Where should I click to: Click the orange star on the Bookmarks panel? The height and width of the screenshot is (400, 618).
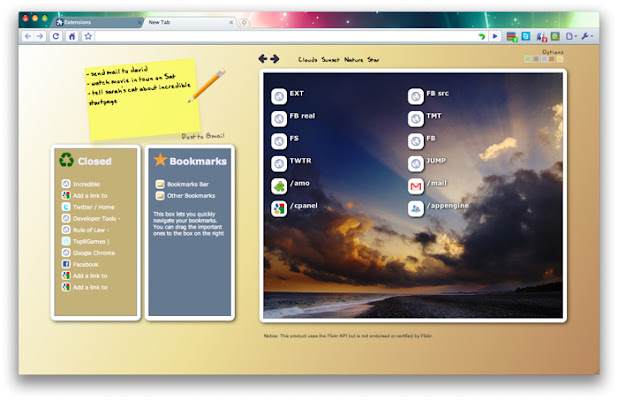(160, 160)
